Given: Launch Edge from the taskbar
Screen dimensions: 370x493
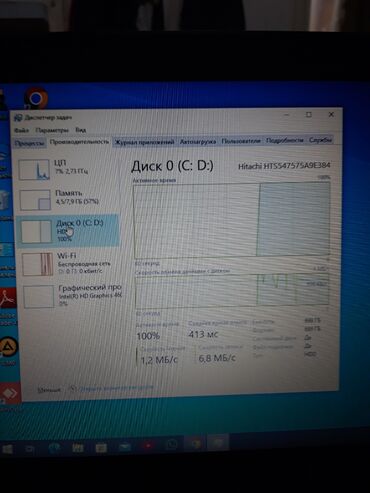Looking at the screenshot, I should click(54, 448).
